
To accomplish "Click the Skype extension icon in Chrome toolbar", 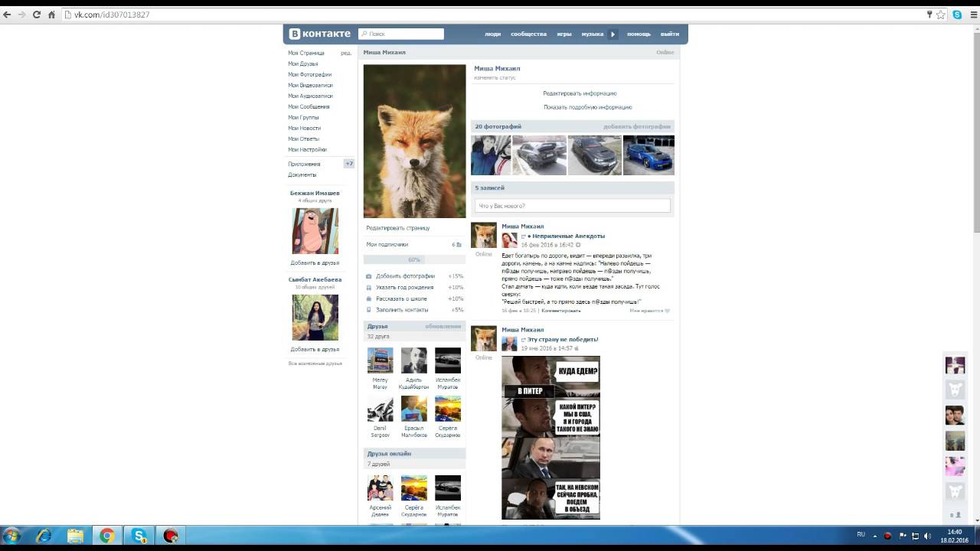I will (957, 15).
